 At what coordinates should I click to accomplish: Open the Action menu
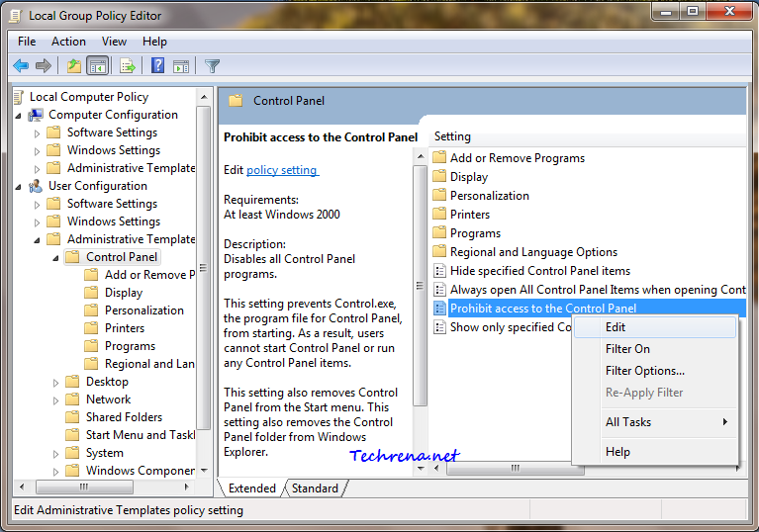coord(68,42)
